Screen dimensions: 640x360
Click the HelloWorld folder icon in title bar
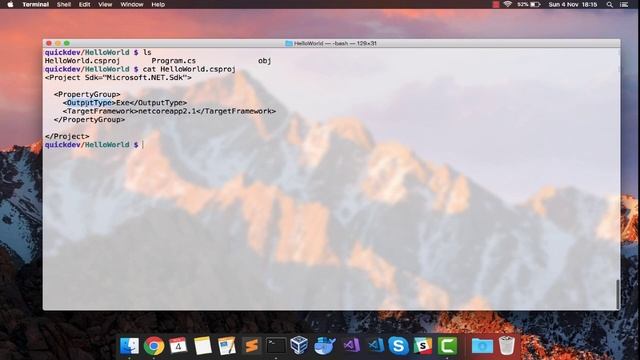point(289,43)
